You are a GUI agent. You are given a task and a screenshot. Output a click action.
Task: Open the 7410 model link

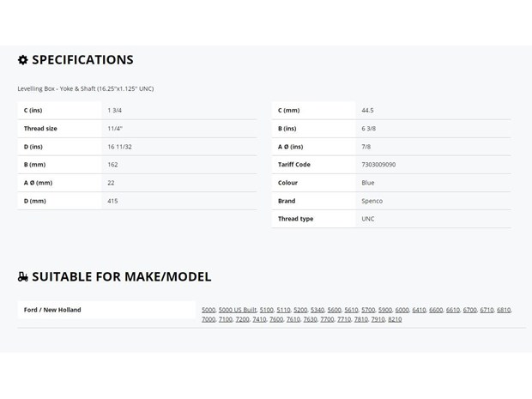tap(259, 319)
